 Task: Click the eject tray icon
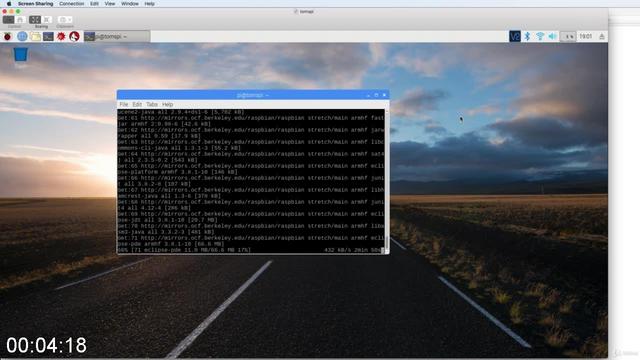602,36
